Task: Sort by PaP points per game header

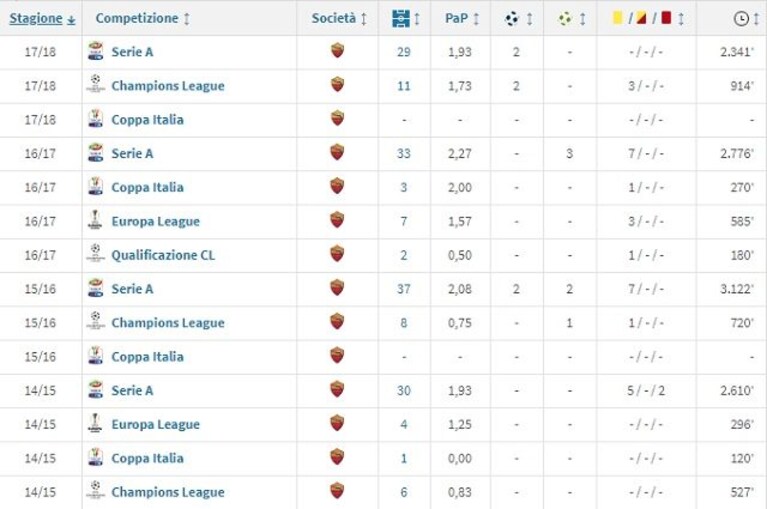Action: [x=456, y=18]
